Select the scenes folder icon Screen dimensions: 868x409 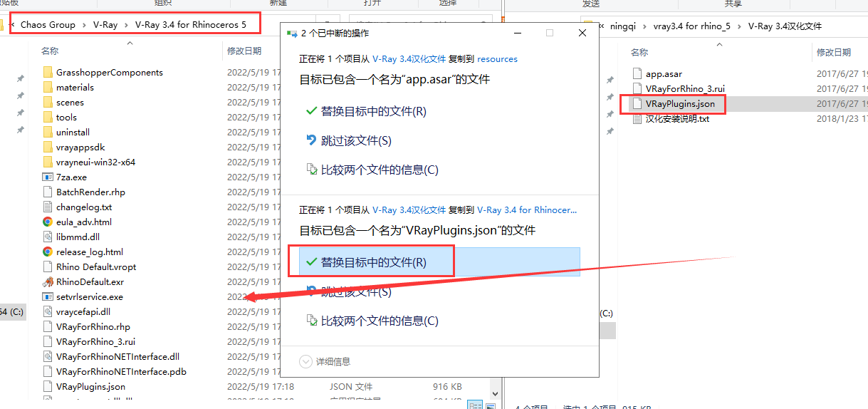48,102
